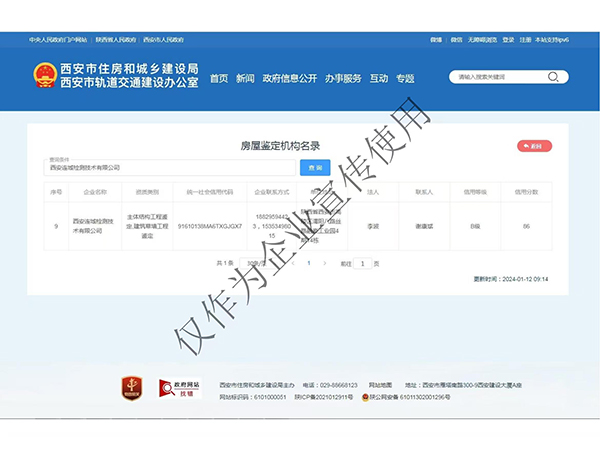Click the 前往 page number input box
The image size is (600, 450).
[364, 263]
